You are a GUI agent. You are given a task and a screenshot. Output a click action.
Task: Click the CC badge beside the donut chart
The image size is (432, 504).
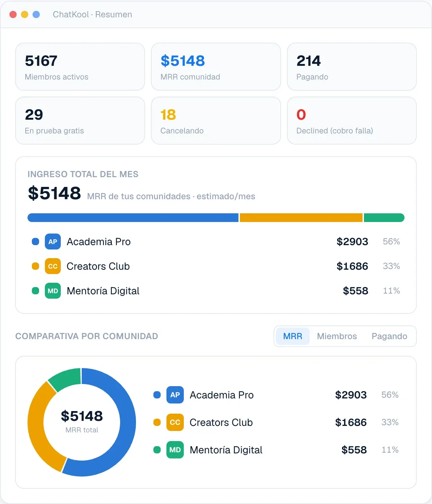click(175, 422)
